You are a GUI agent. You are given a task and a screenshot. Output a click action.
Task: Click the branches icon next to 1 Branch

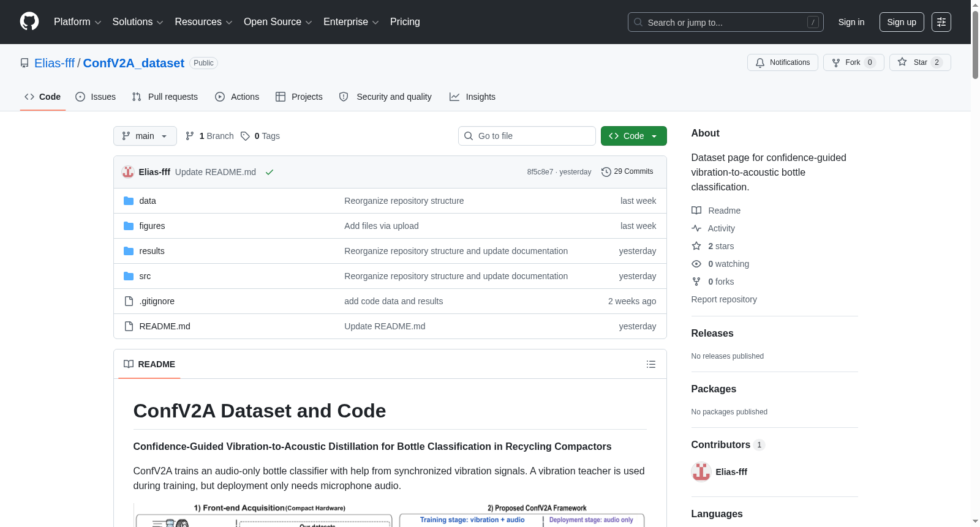[x=190, y=136]
